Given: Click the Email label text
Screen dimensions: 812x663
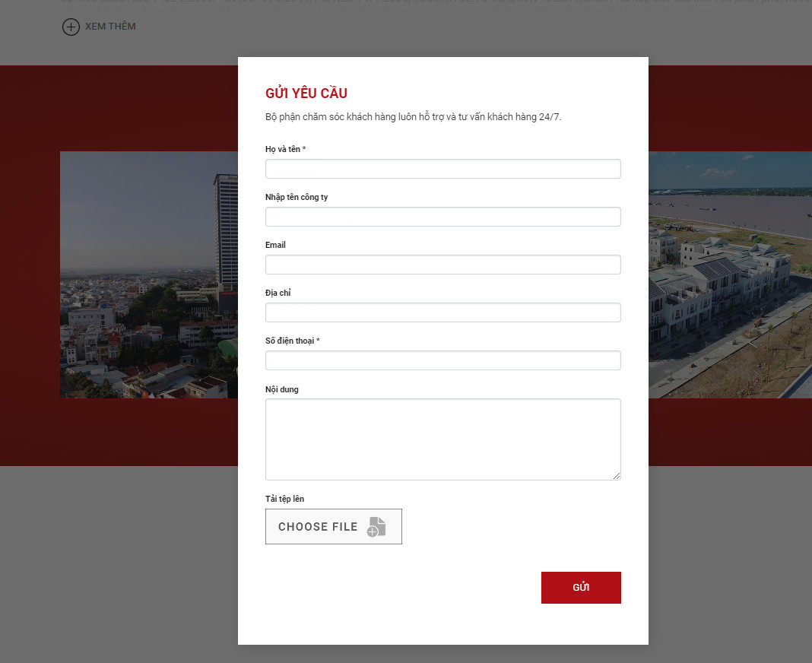Looking at the screenshot, I should tap(275, 245).
